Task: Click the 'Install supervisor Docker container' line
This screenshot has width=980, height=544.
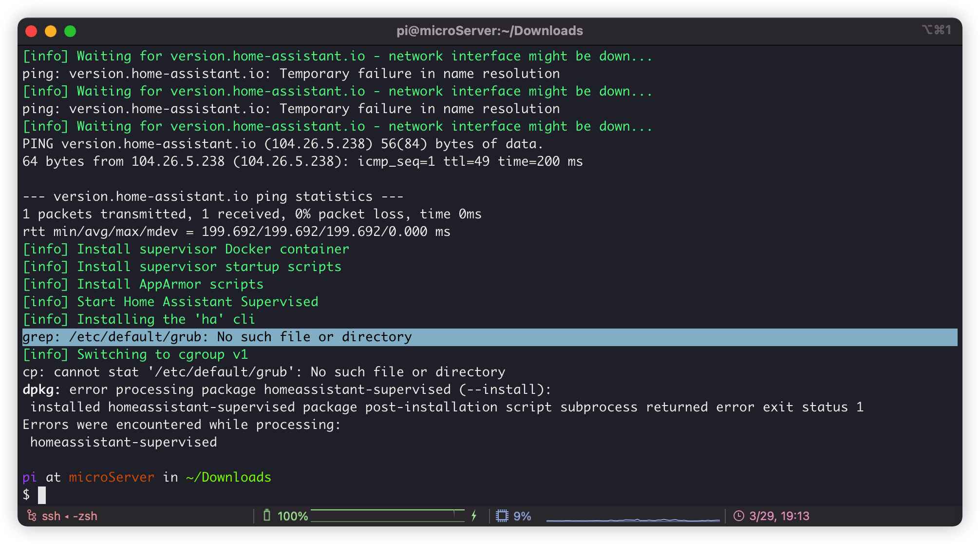Action: [186, 249]
